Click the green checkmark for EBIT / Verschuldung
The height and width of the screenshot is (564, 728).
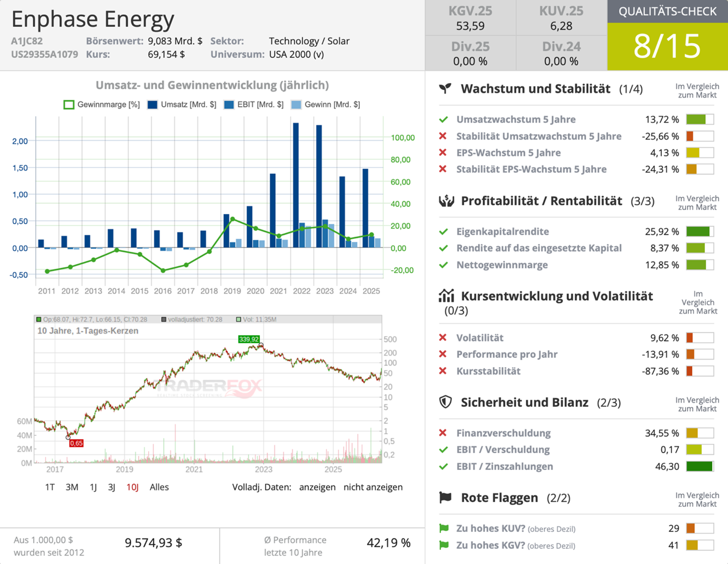click(443, 450)
